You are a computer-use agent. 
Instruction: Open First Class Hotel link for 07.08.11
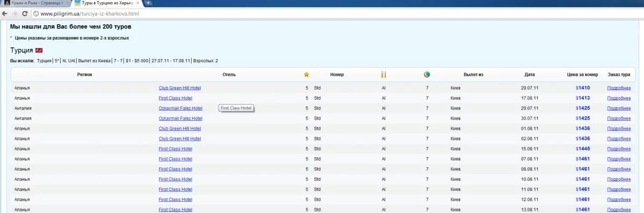click(175, 159)
